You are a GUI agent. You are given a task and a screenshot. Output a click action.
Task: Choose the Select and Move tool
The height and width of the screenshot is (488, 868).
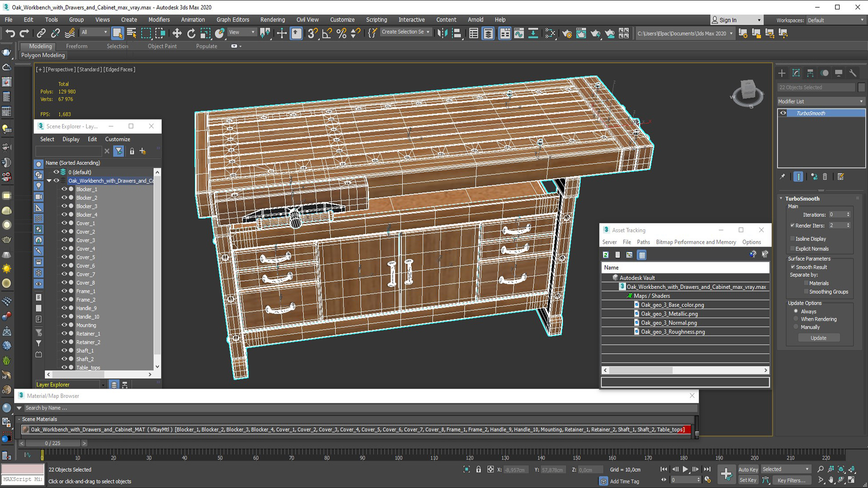coord(177,33)
